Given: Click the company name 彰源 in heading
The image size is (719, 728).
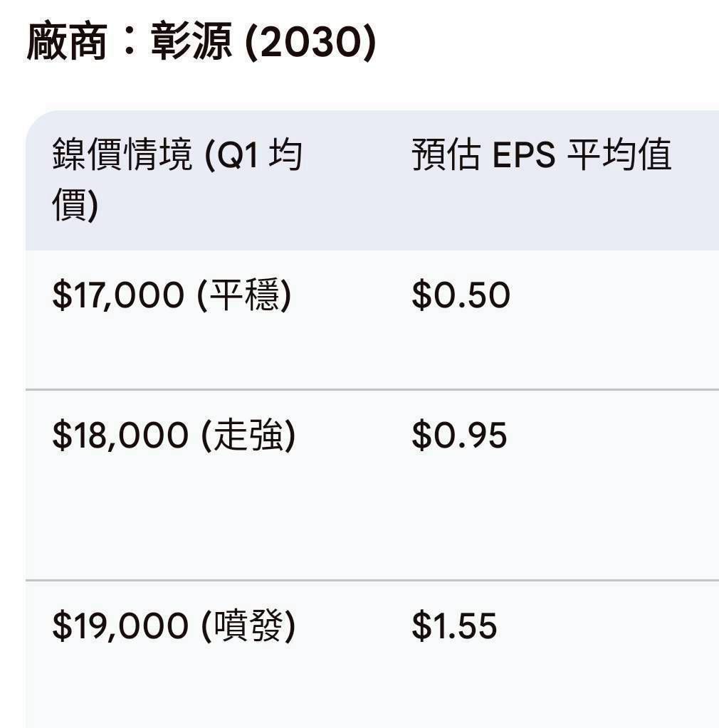Looking at the screenshot, I should click(191, 43).
